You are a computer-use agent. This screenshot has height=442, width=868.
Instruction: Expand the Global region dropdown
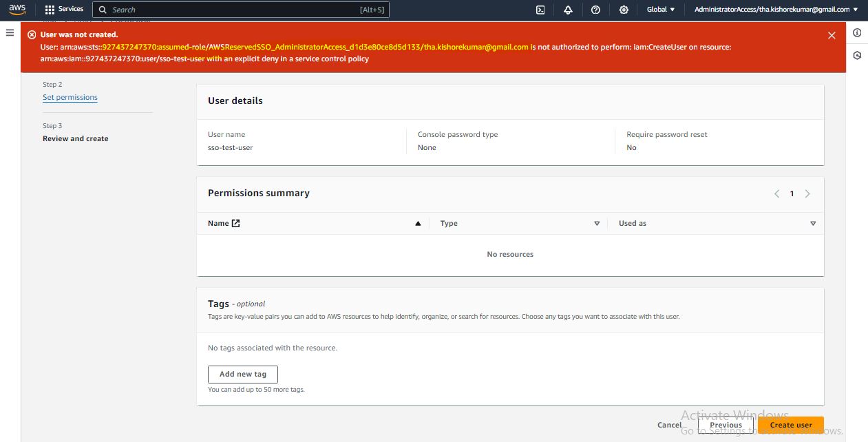tap(661, 10)
